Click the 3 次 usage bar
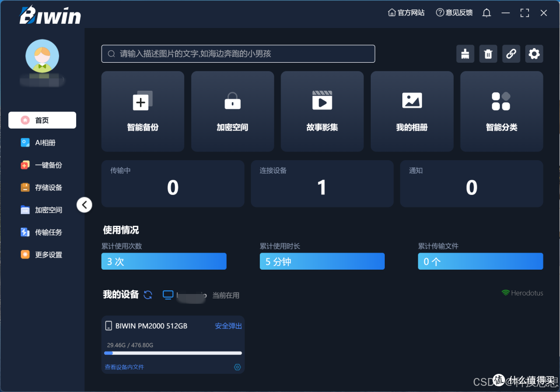 [x=164, y=261]
